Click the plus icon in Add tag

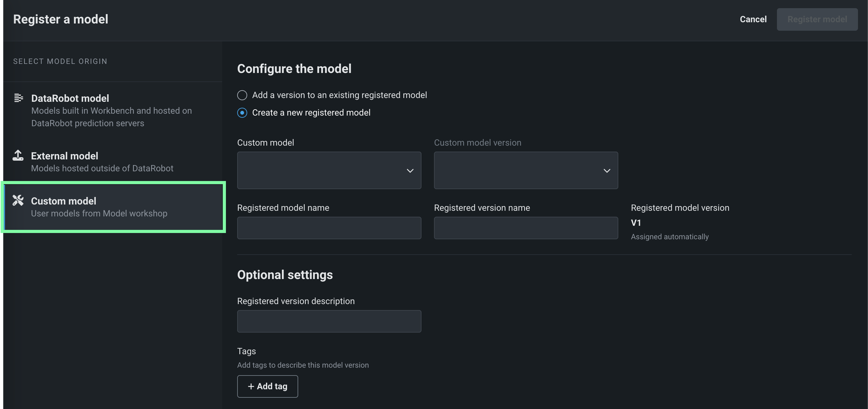(251, 386)
